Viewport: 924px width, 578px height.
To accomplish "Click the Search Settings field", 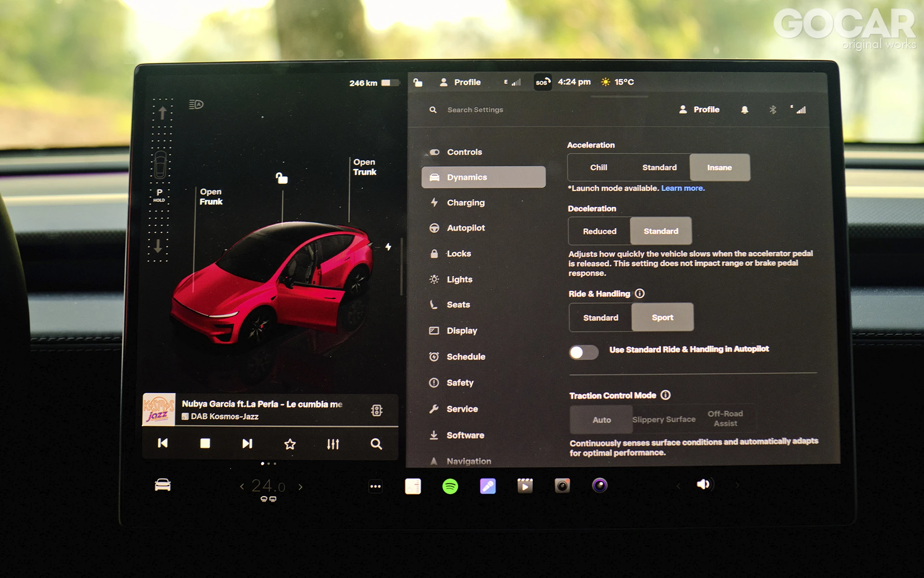I will point(475,110).
